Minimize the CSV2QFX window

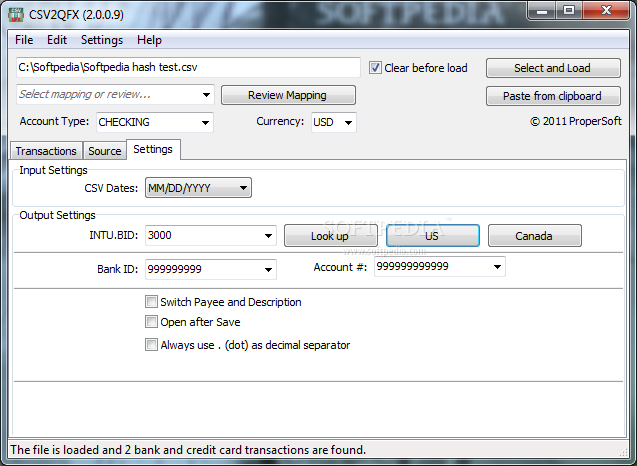pyautogui.click(x=542, y=11)
